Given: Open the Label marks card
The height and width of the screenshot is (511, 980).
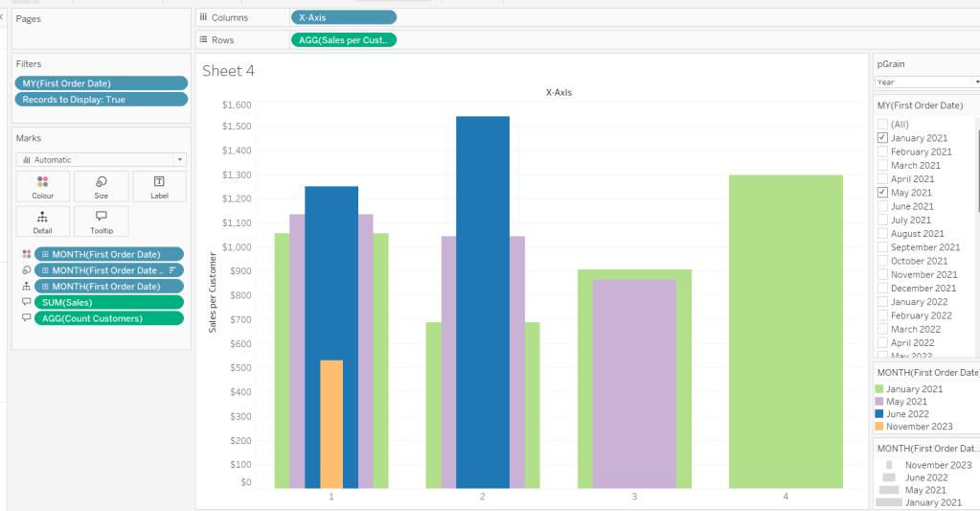Looking at the screenshot, I should (x=159, y=186).
